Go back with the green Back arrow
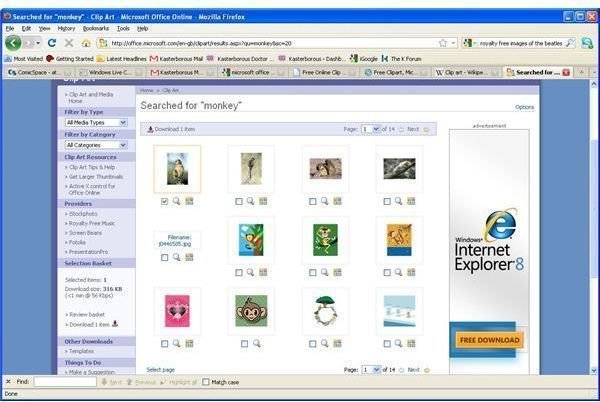The image size is (600, 402). click(13, 43)
